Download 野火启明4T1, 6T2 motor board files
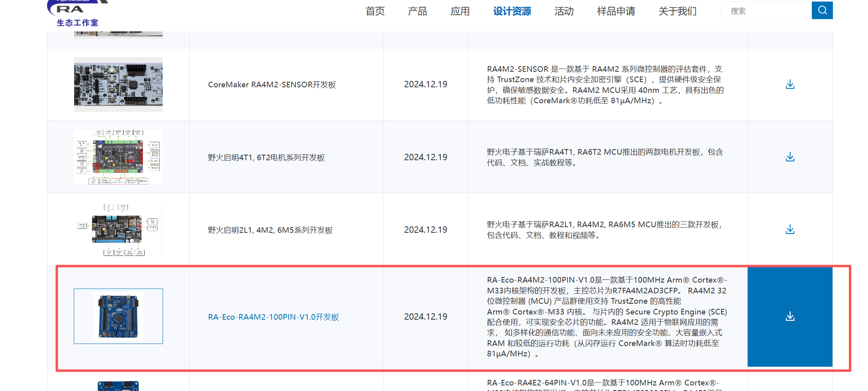The width and height of the screenshot is (868, 391). coord(790,157)
